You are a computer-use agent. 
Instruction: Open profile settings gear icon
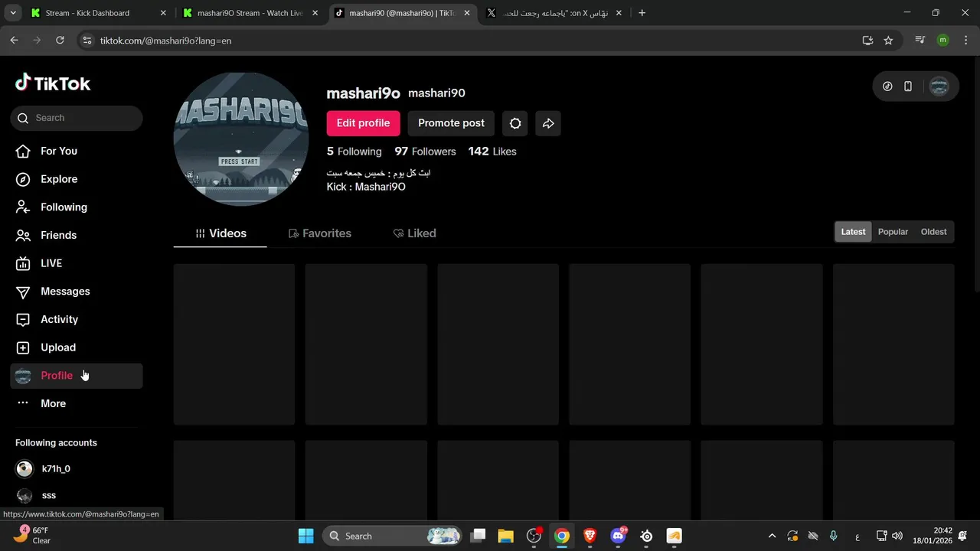pyautogui.click(x=515, y=123)
